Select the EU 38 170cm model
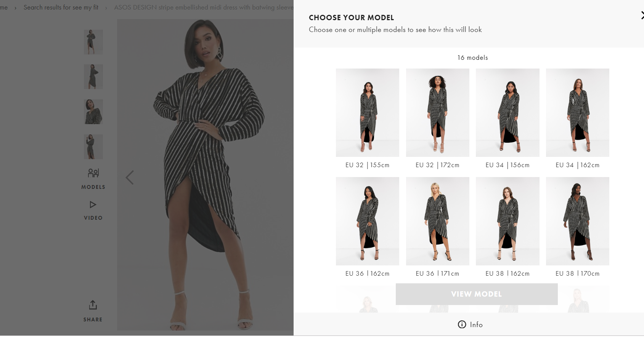644x337 pixels. point(578,221)
